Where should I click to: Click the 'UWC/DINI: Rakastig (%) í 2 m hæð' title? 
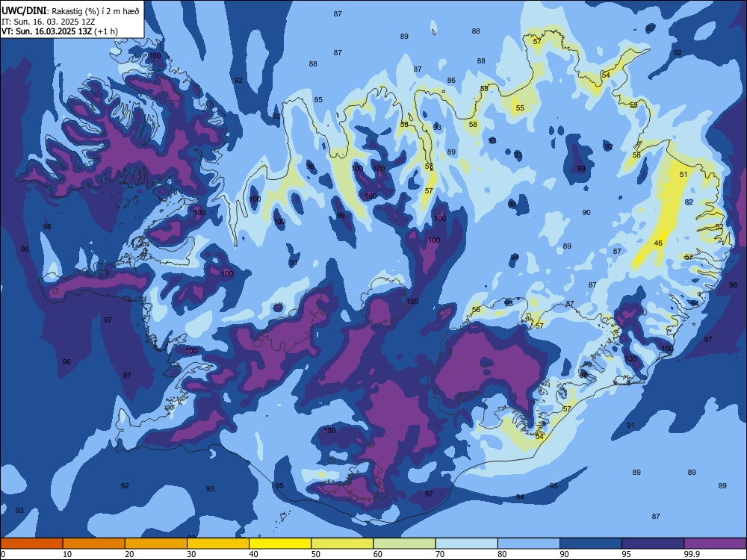point(70,11)
